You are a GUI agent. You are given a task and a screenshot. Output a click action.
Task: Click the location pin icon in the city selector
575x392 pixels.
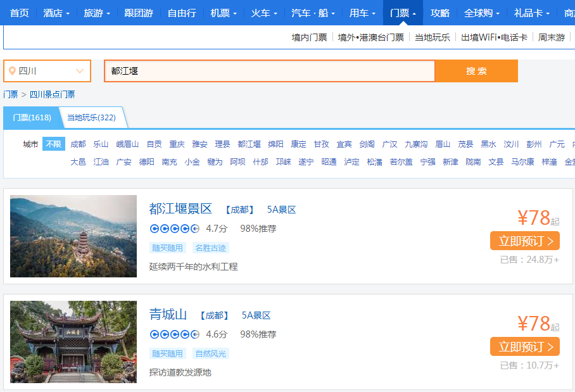(11, 70)
